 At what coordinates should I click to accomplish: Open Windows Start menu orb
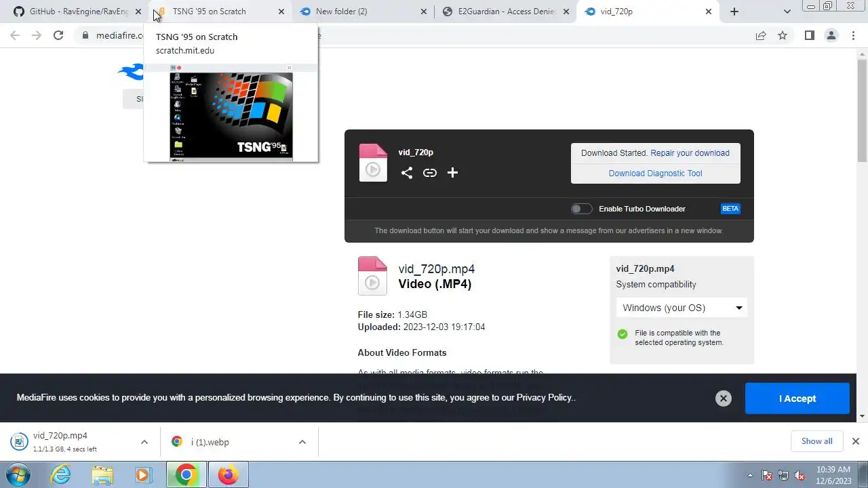pyautogui.click(x=18, y=474)
